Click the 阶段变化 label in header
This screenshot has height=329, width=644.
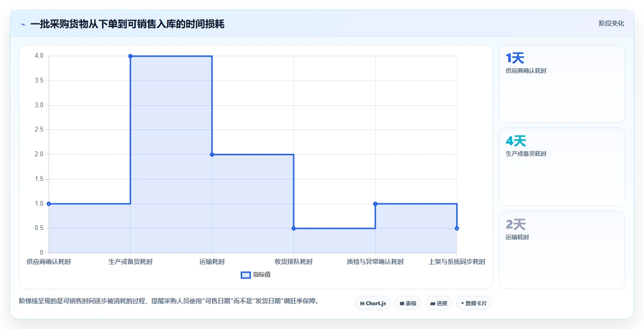[611, 23]
